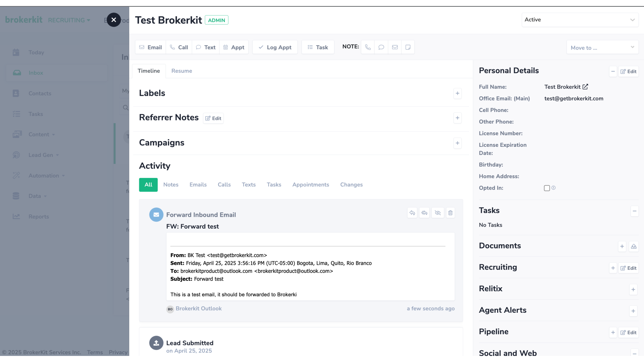Add a campaign with plus button
The height and width of the screenshot is (362, 644).
(x=458, y=143)
